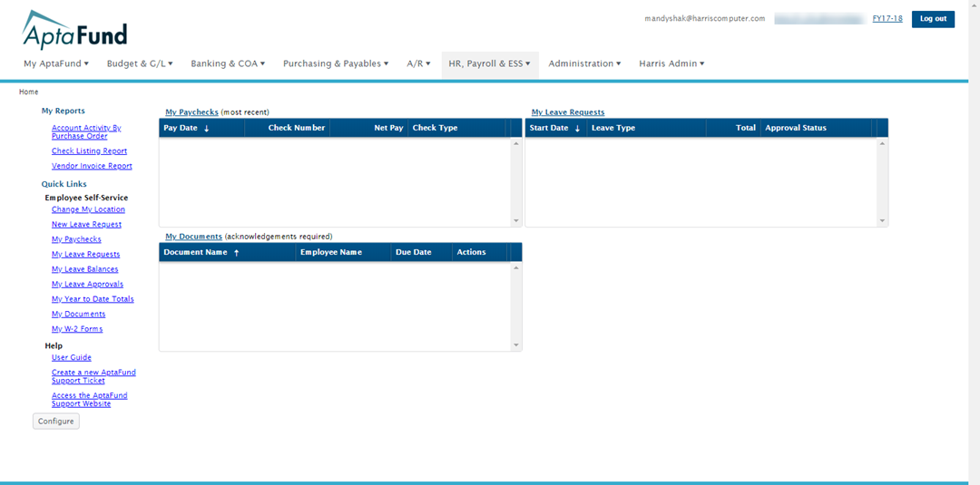Access the AptaFund Support Website
980x485 pixels.
pos(89,400)
